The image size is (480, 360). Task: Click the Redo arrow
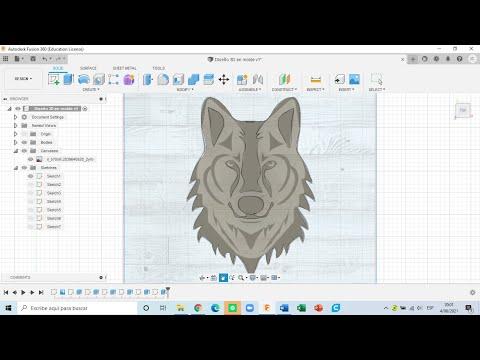pyautogui.click(x=58, y=59)
